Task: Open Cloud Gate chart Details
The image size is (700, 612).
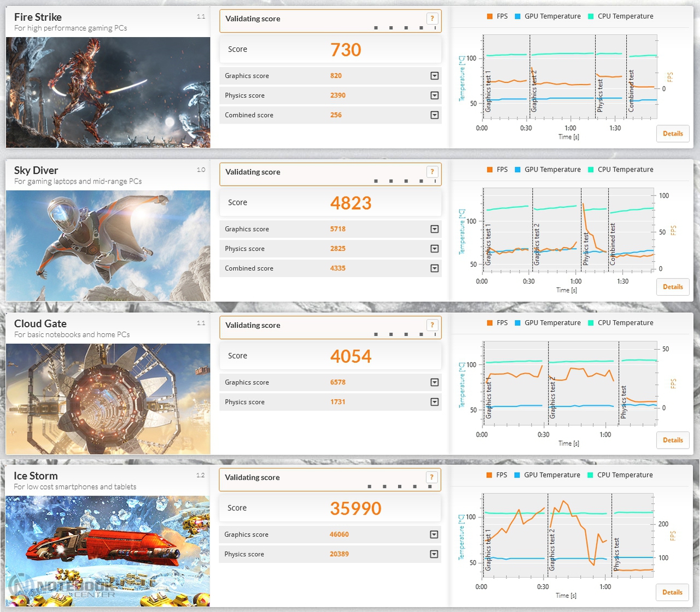Action: coord(673,440)
